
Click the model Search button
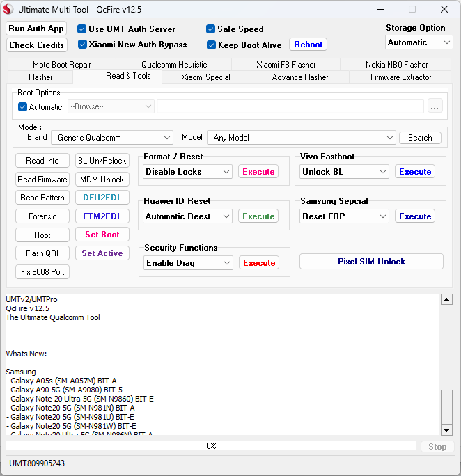(x=420, y=138)
